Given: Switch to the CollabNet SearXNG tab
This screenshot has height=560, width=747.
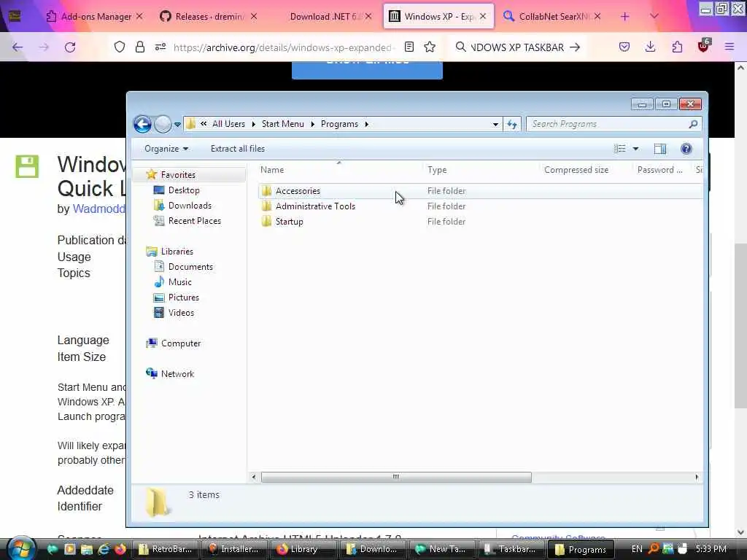Looking at the screenshot, I should coord(553,17).
